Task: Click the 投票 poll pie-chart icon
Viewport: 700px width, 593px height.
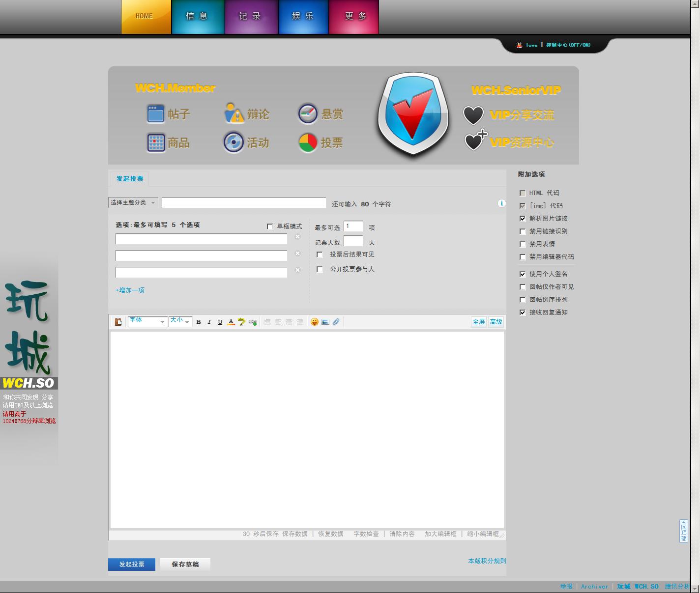Action: 308,143
